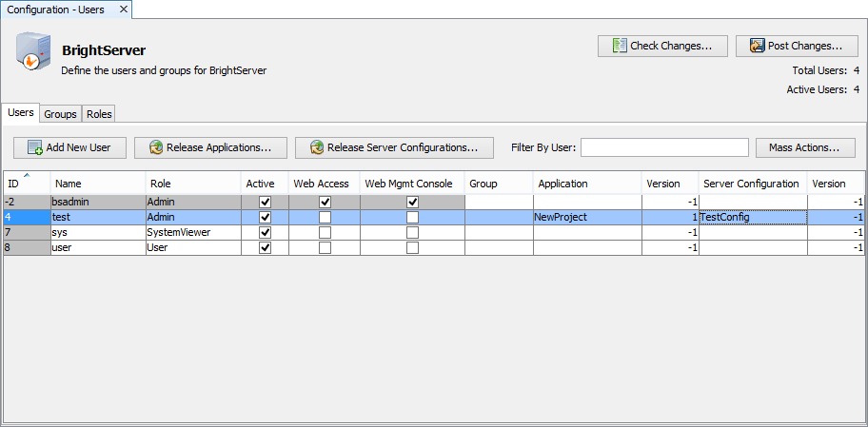Switch to the Groups tab
Viewport: 868px width, 427px height.
click(60, 114)
